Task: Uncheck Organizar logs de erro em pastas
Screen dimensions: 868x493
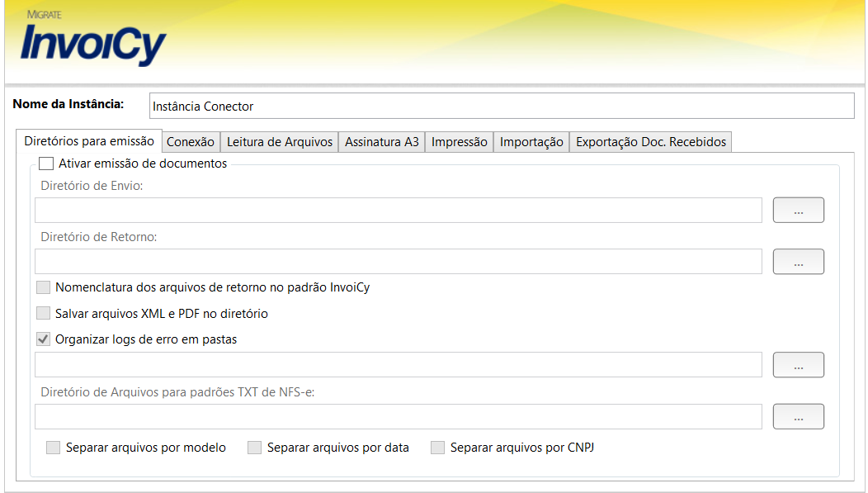Action: (x=44, y=339)
